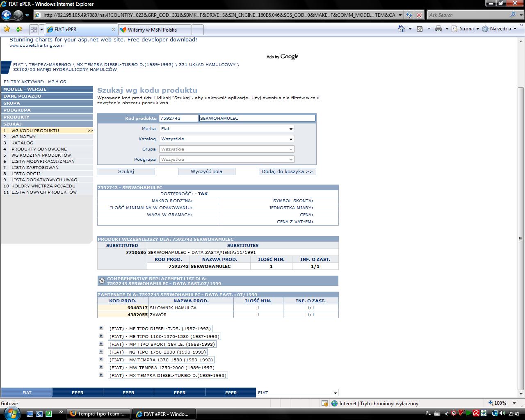Close the FIAT ePER tab
Viewport: 525px width, 420px height.
pos(114,30)
